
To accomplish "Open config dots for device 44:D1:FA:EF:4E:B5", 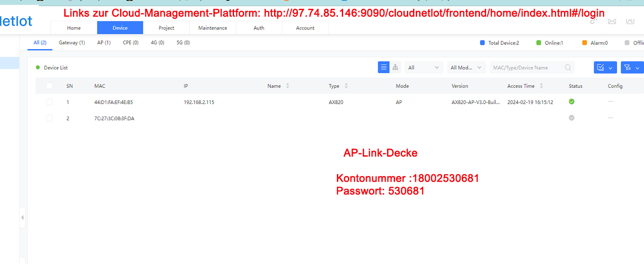I will 611,102.
